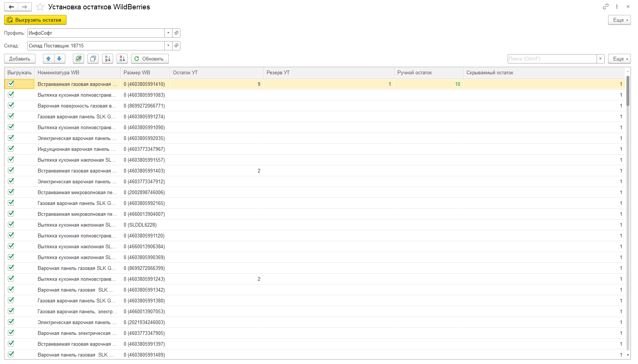Move the selected row down
This screenshot has width=638, height=364.
point(60,59)
